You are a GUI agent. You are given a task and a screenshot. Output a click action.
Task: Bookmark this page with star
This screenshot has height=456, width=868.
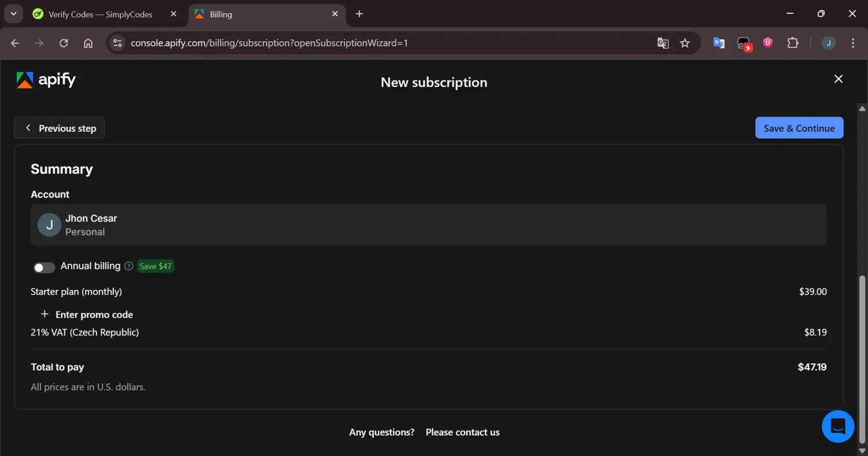(x=685, y=43)
